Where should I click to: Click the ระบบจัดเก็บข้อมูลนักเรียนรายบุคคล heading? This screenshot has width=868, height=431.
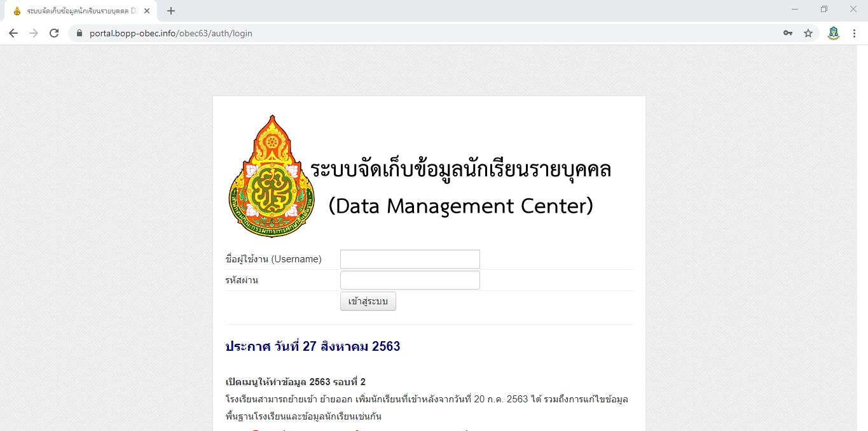coord(461,170)
